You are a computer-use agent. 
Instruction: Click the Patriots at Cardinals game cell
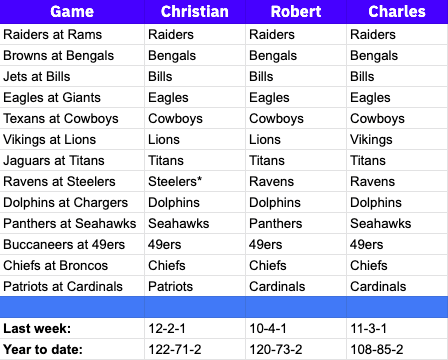72,286
